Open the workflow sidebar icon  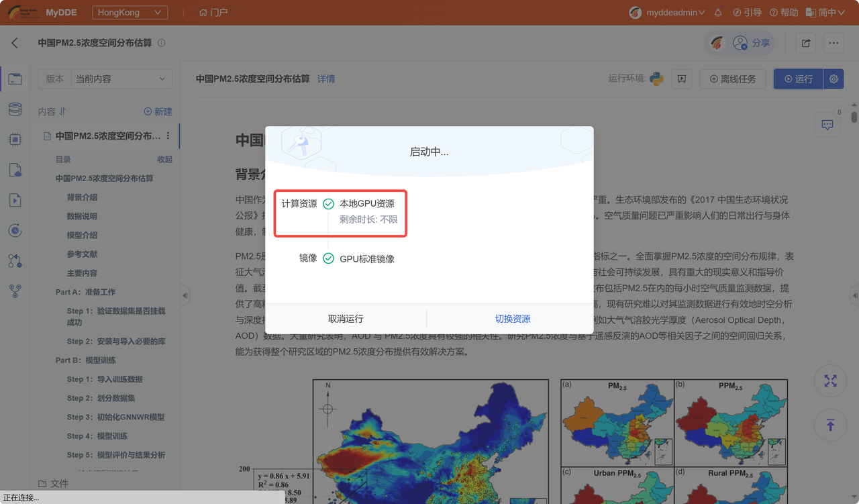point(15,260)
